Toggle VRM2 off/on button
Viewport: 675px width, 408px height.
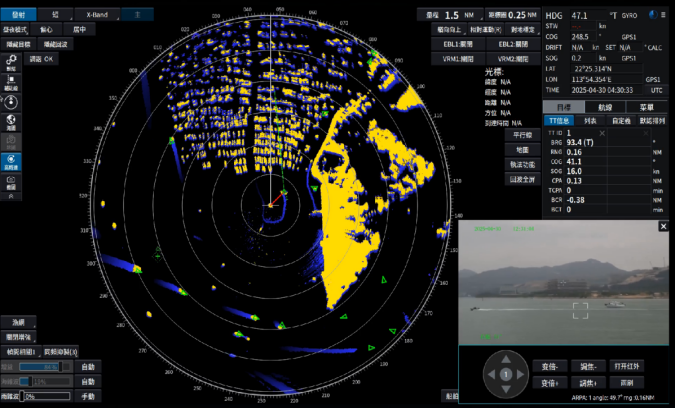(x=513, y=59)
